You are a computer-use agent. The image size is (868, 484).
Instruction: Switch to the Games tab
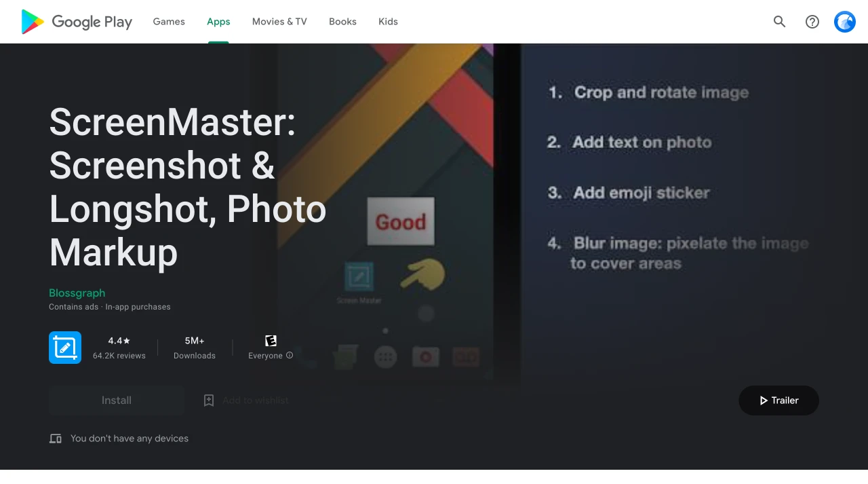pyautogui.click(x=168, y=21)
